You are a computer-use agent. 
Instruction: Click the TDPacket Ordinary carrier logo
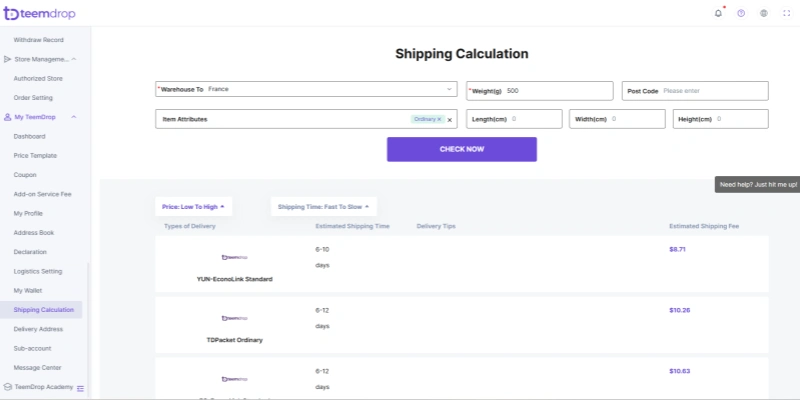pos(235,318)
